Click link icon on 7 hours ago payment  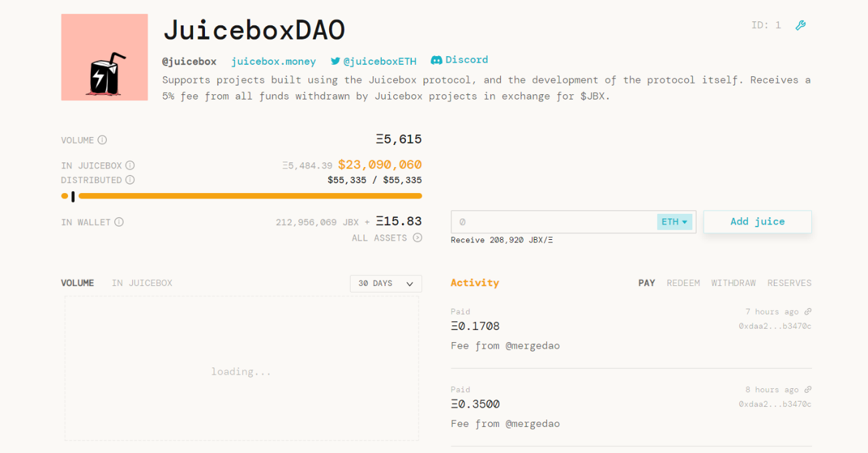808,312
